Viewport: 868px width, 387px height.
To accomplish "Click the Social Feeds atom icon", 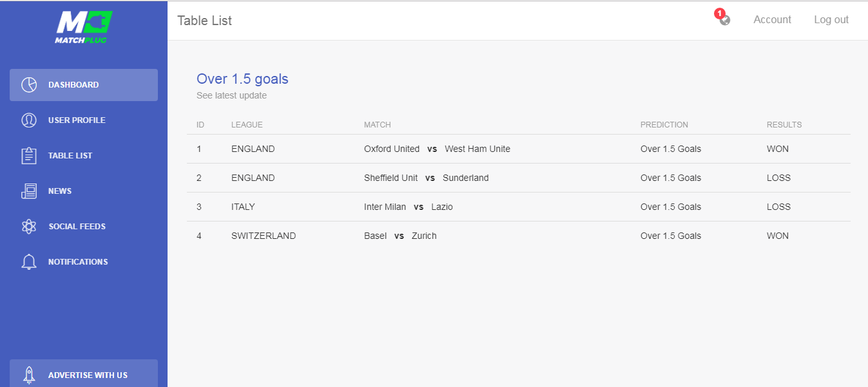I will tap(29, 227).
